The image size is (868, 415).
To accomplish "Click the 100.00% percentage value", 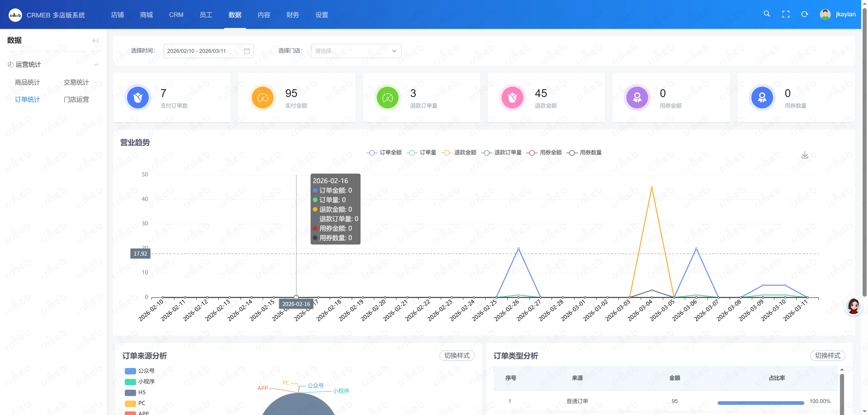I will tap(820, 401).
